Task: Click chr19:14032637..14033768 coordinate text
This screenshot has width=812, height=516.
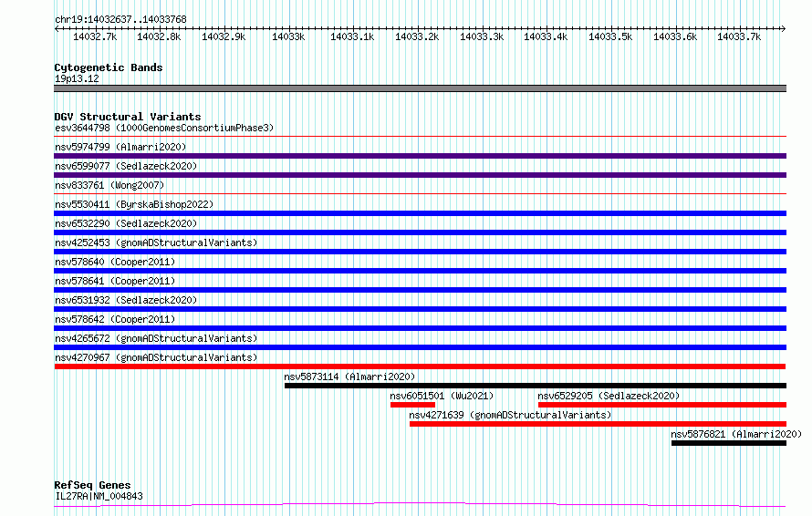Action: (x=120, y=20)
